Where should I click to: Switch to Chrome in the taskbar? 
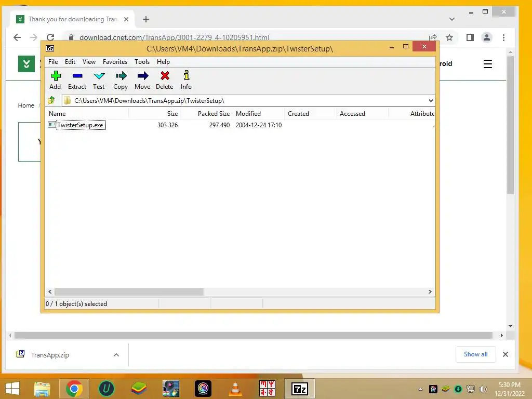click(x=74, y=389)
